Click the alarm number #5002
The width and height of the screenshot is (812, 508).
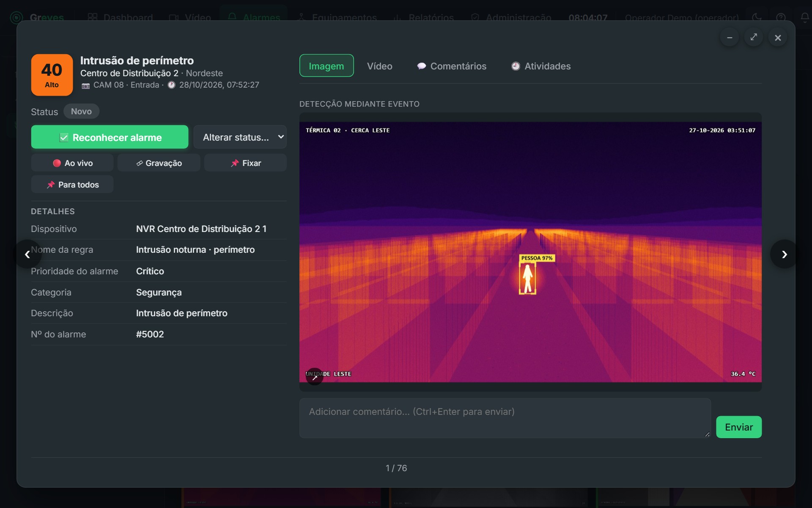150,334
